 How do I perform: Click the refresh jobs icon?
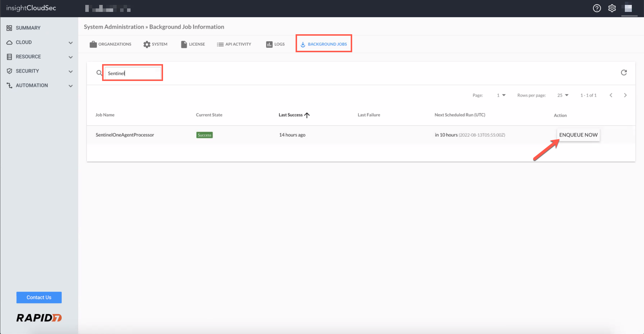[624, 73]
